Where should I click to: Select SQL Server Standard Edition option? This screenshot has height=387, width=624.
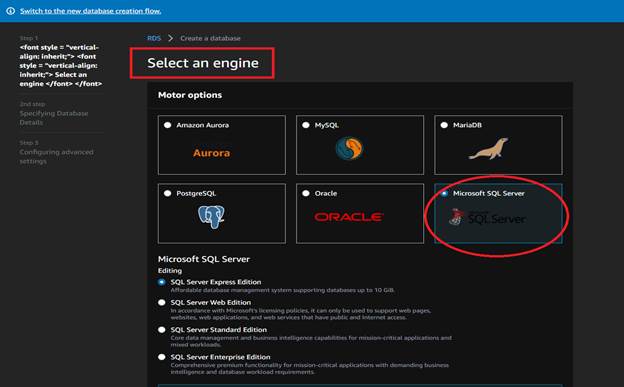[162, 330]
